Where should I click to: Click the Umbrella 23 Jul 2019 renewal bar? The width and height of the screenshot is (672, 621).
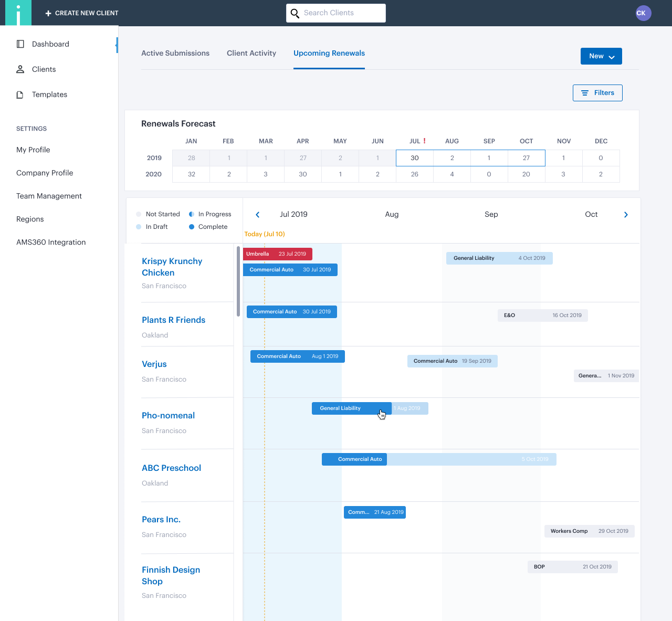click(x=277, y=254)
